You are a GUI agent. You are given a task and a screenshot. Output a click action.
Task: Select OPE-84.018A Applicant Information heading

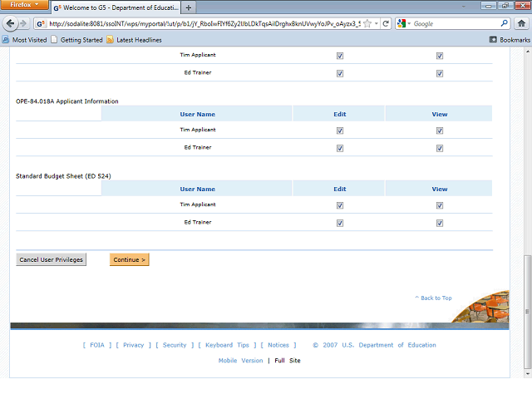click(x=67, y=101)
